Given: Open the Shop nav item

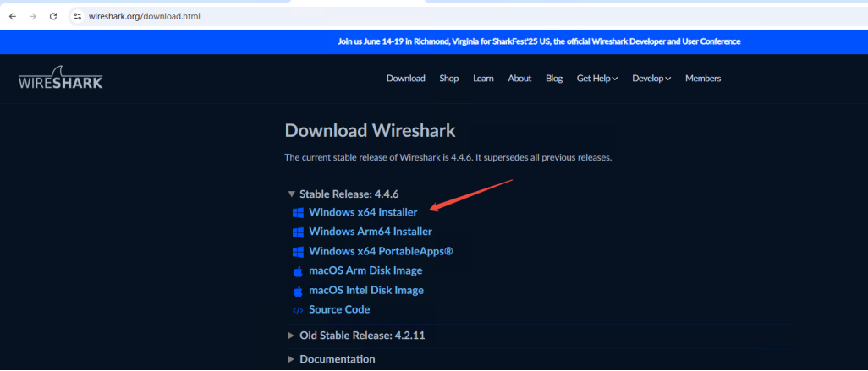Looking at the screenshot, I should [x=449, y=79].
